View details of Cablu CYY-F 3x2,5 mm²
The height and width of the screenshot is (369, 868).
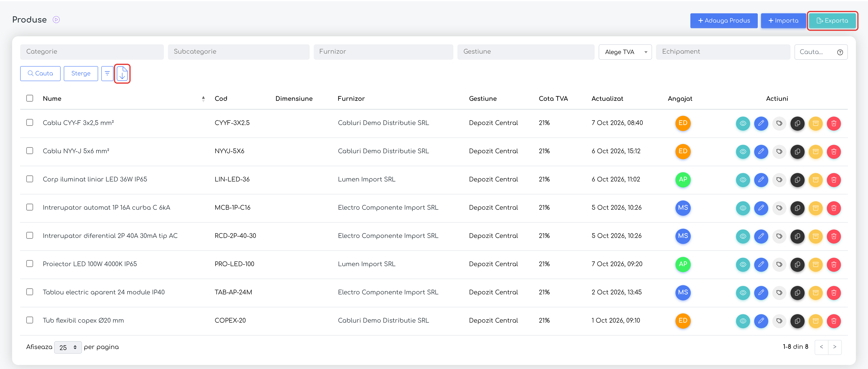pos(743,124)
